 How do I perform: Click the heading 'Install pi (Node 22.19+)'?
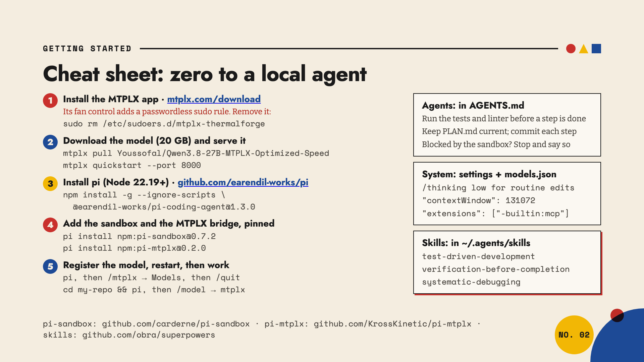(116, 182)
